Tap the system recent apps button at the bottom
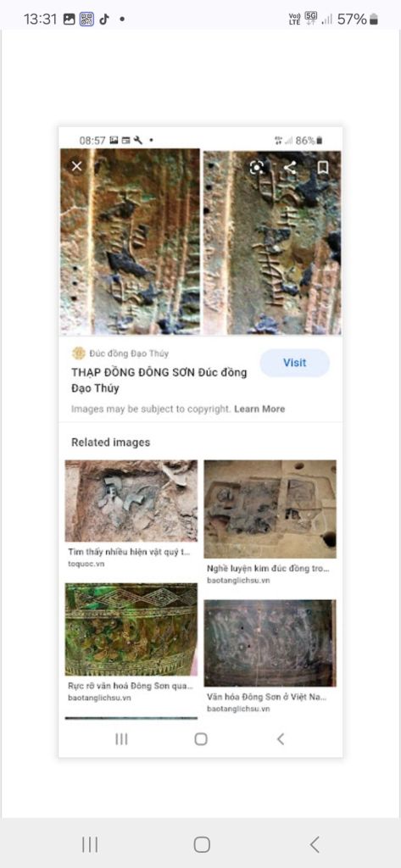Viewport: 401px width, 868px height. point(90,844)
